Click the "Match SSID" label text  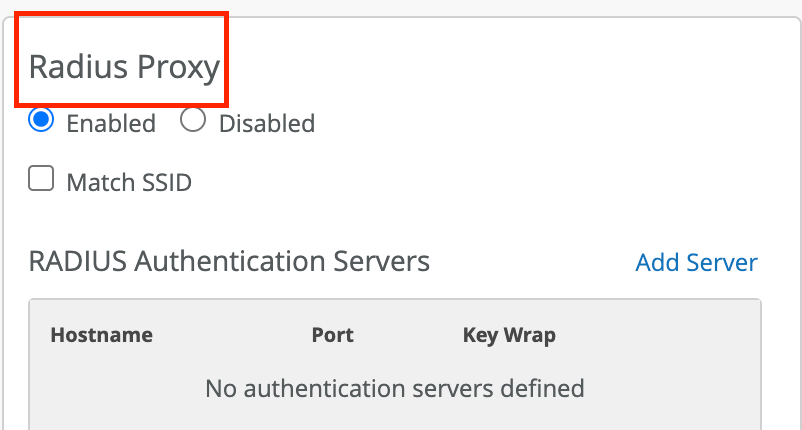click(x=129, y=183)
